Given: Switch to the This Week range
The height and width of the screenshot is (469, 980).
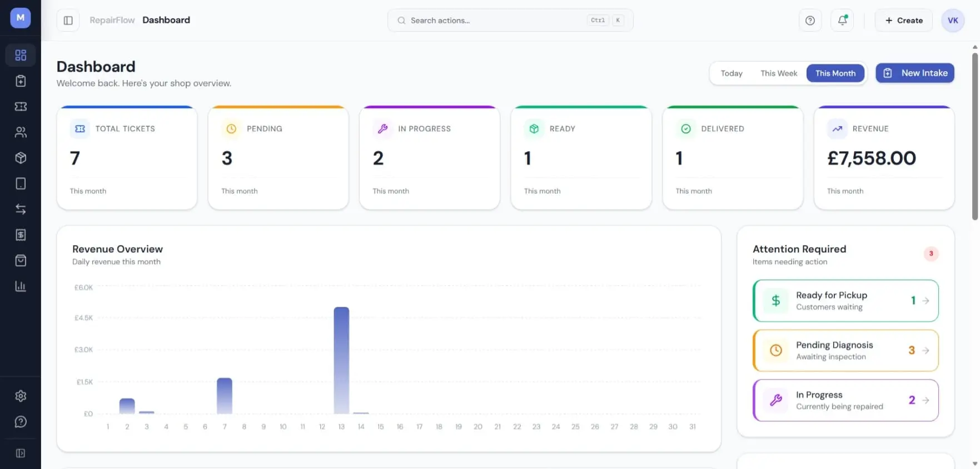Looking at the screenshot, I should coord(779,73).
